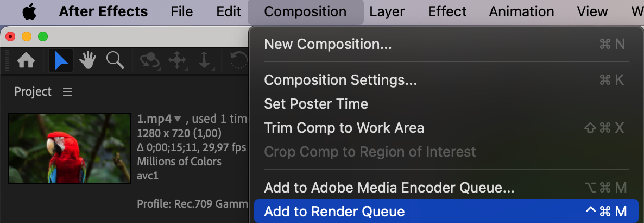644x223 pixels.
Task: Select the Pan camera tool
Action: click(x=178, y=60)
